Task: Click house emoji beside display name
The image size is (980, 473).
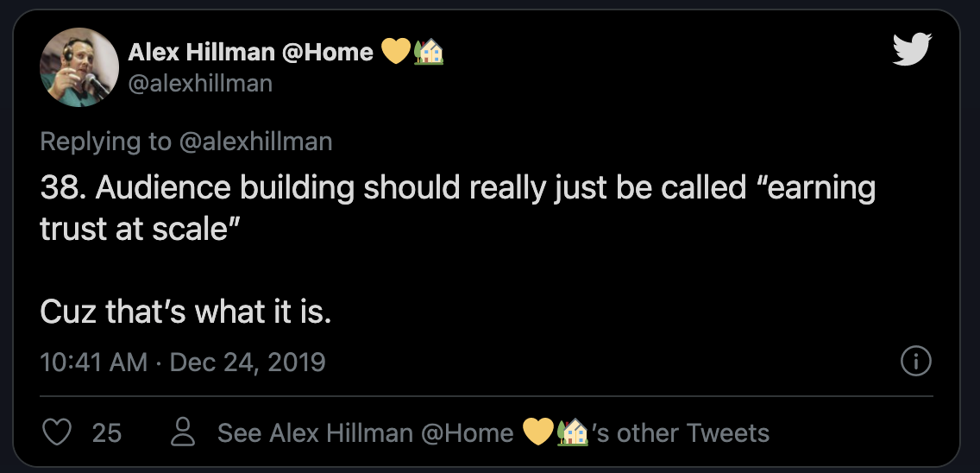Action: click(429, 53)
